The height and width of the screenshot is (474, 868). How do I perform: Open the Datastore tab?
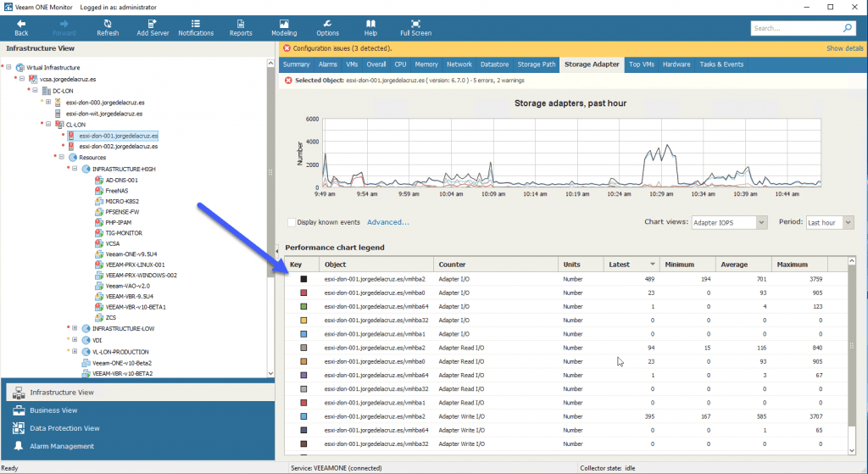[494, 64]
